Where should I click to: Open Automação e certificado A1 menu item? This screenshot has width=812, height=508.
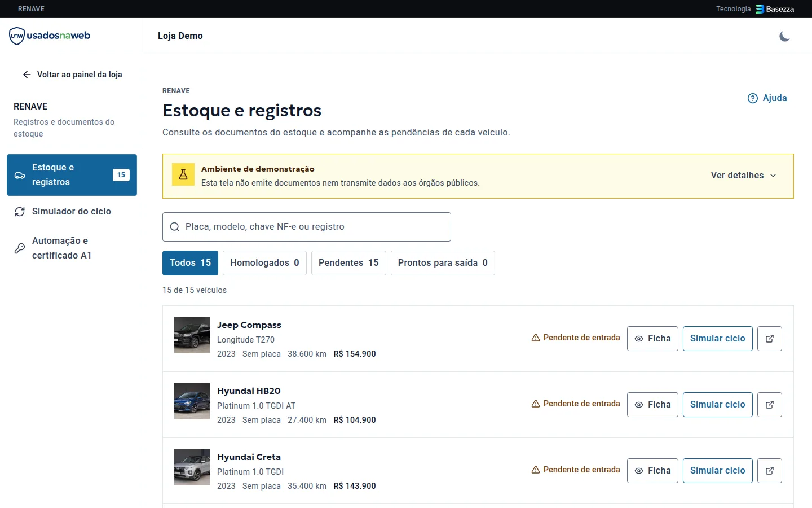tap(72, 248)
